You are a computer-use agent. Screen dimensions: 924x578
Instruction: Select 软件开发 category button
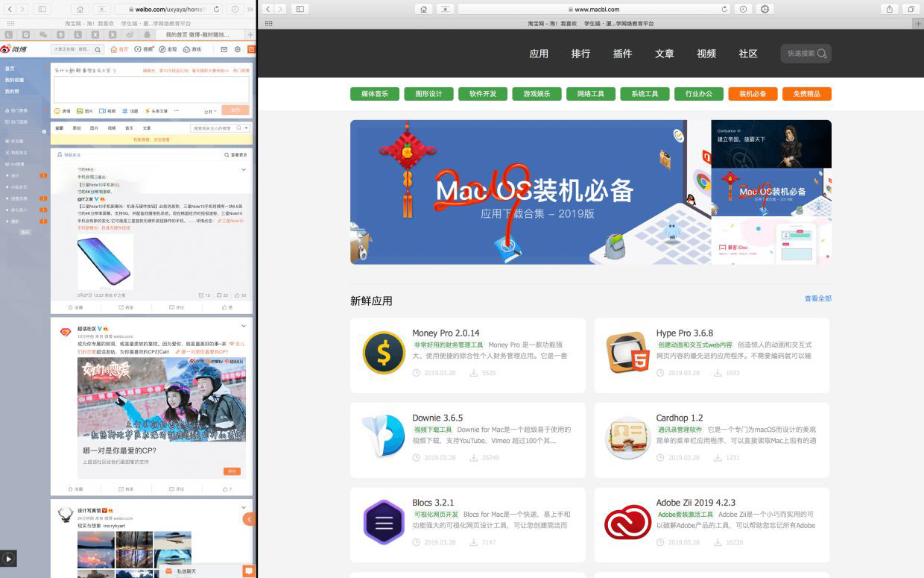click(483, 94)
